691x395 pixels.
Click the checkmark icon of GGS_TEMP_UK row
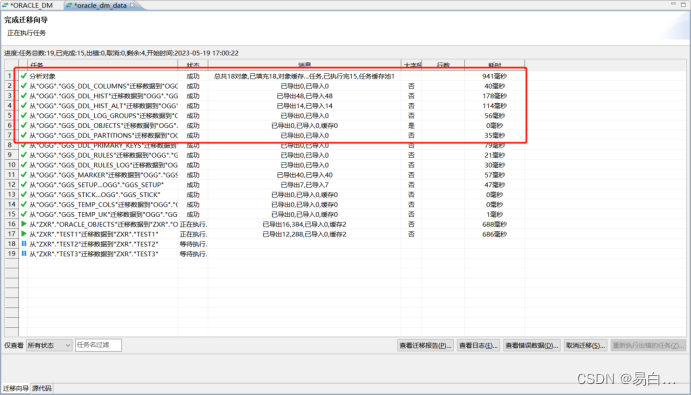click(x=23, y=214)
